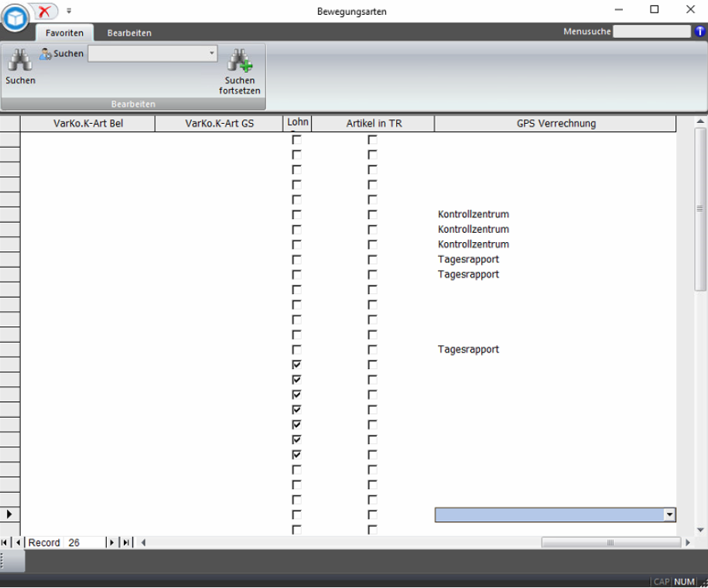Screen dimensions: 708x588
Task: Click the Suchen binoculars icon
Action: click(20, 60)
